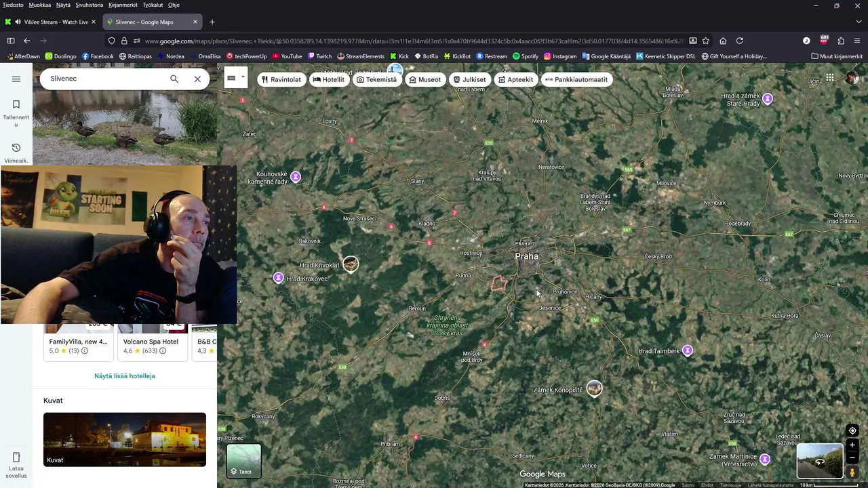868x488 pixels.
Task: Filter map by Museot
Action: 425,79
